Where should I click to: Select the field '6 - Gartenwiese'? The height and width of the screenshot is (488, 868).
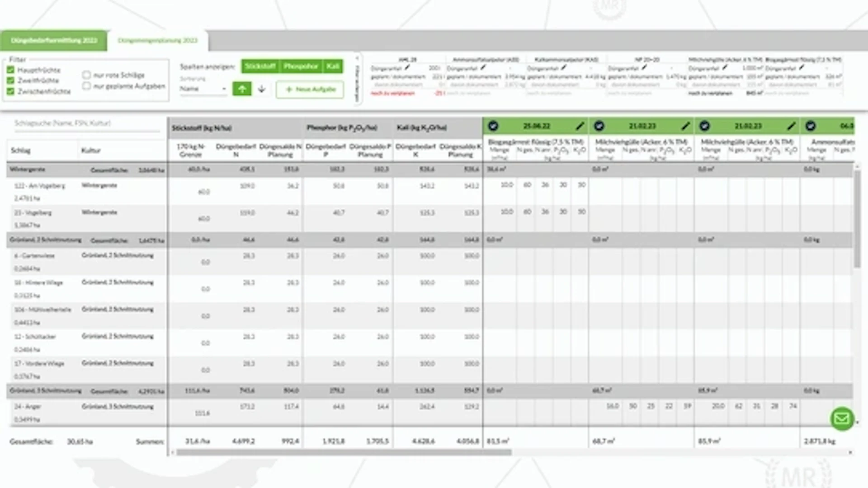(x=34, y=256)
